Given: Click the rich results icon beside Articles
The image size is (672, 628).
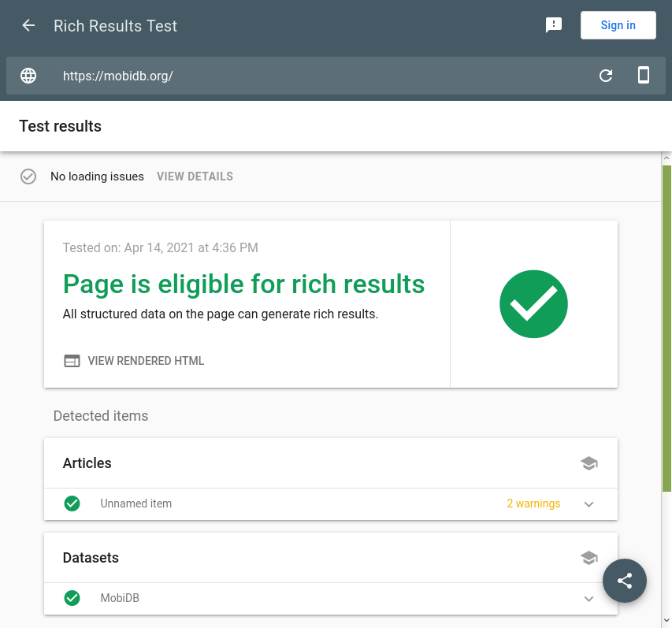Looking at the screenshot, I should pos(588,463).
